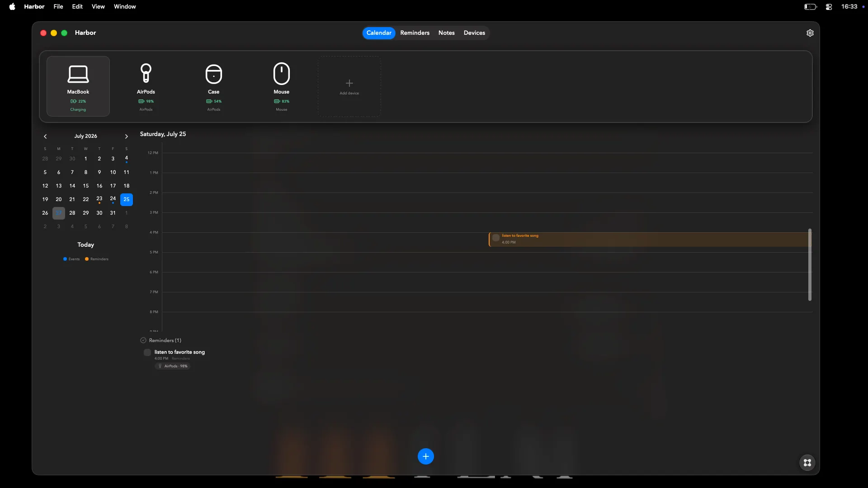Complete the reminder in the 4 PM timeline block
Screen dimensions: 868x488
pos(496,238)
